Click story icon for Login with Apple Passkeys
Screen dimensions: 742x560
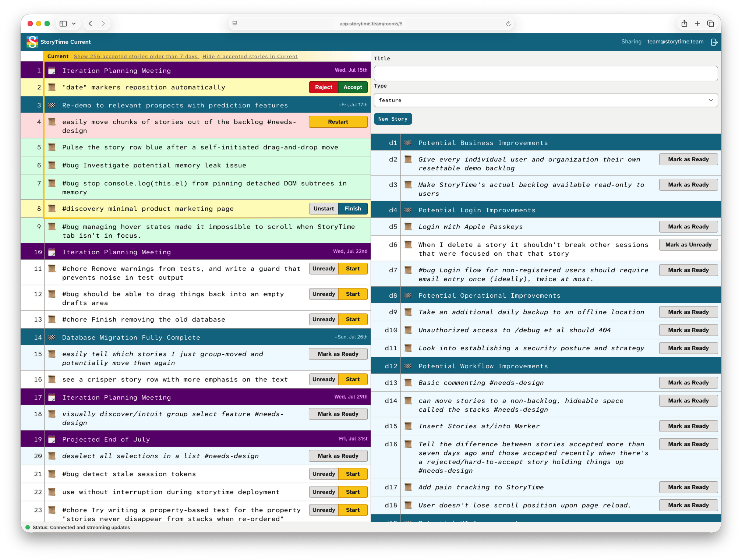coord(408,227)
